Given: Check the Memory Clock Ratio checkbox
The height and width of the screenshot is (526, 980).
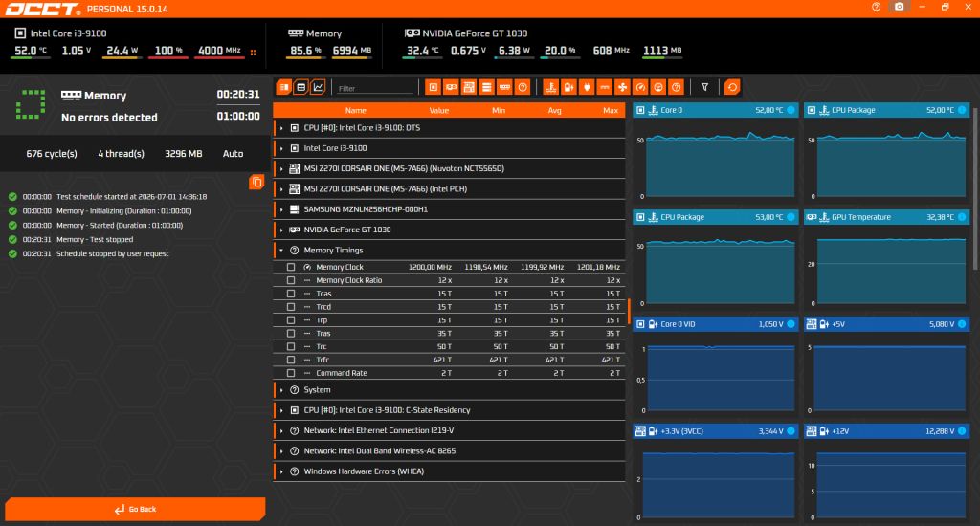Looking at the screenshot, I should click(291, 280).
